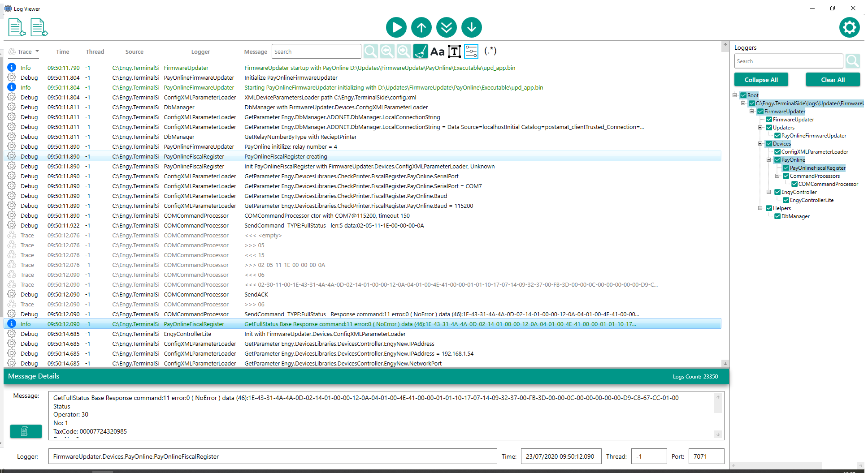Click inside the Loggers search field
This screenshot has width=868, height=473.
[788, 61]
